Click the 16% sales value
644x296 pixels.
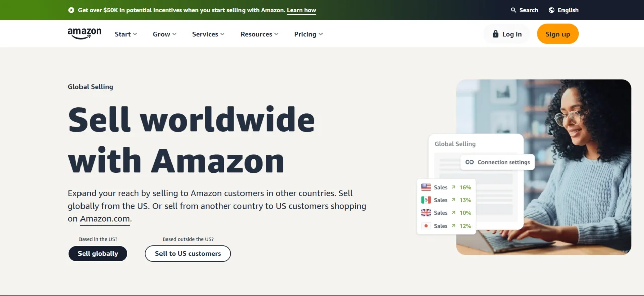tap(465, 187)
